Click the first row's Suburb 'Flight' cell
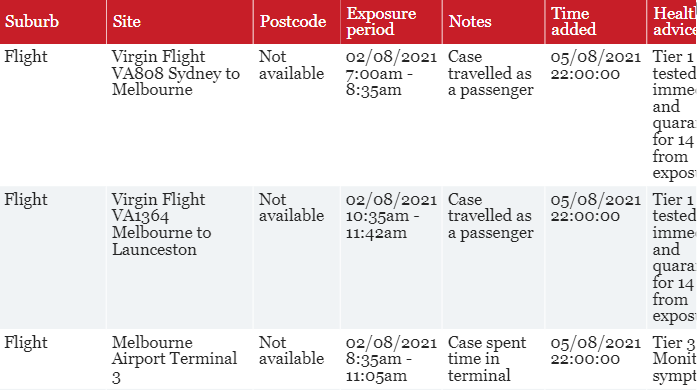The height and width of the screenshot is (390, 697). pyautogui.click(x=53, y=115)
